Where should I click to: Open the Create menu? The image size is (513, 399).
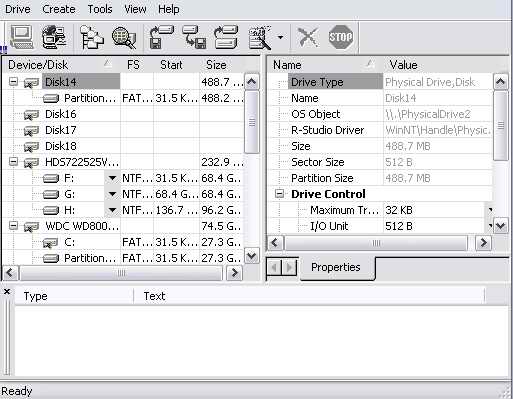[x=59, y=9]
